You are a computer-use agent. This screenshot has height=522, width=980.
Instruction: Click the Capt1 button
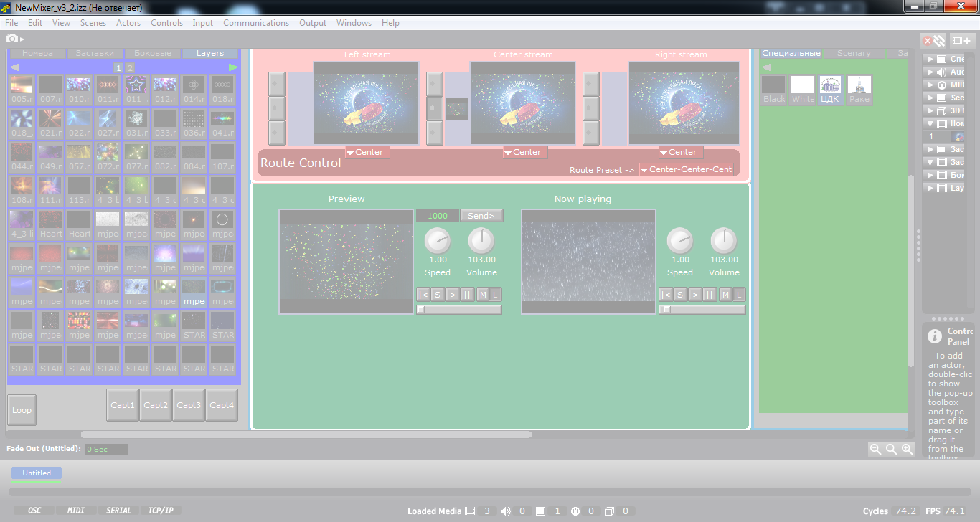coord(123,405)
